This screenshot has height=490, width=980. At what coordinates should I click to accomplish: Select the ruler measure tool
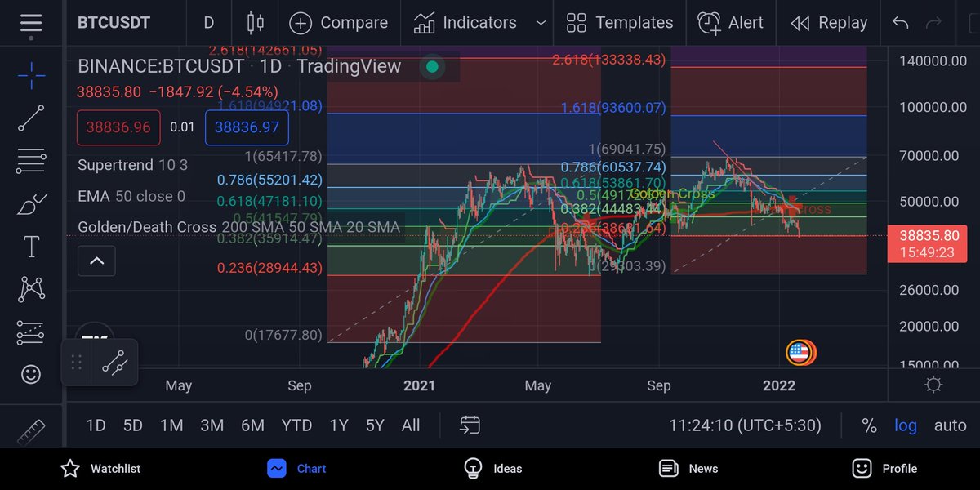point(31,430)
